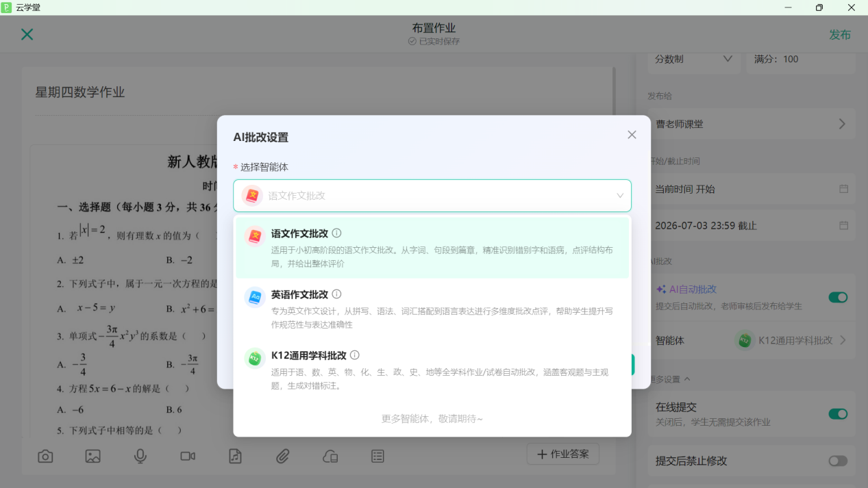Click the 云学堂 app logo
This screenshot has width=868, height=488.
tap(7, 8)
